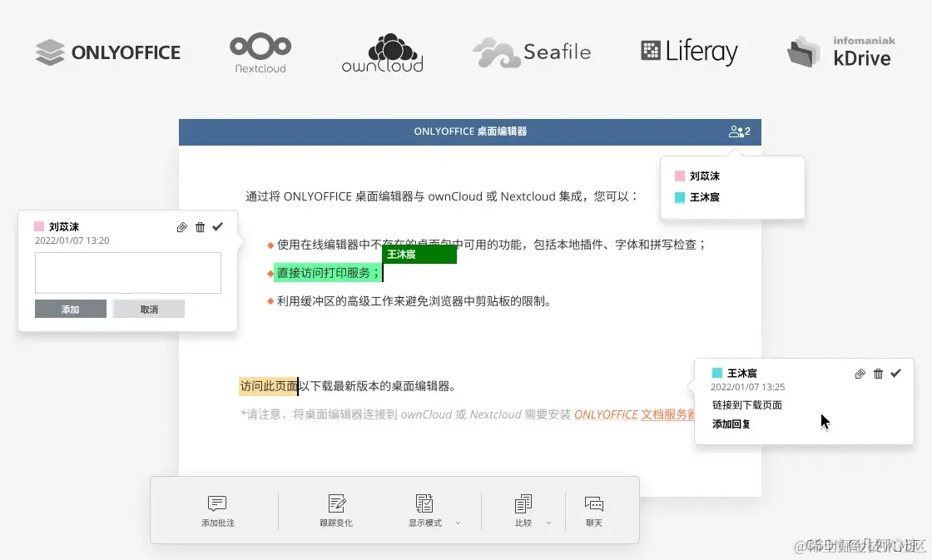Edit 刘苡沫's comment with the pencil icon
932x560 pixels.
click(x=182, y=227)
